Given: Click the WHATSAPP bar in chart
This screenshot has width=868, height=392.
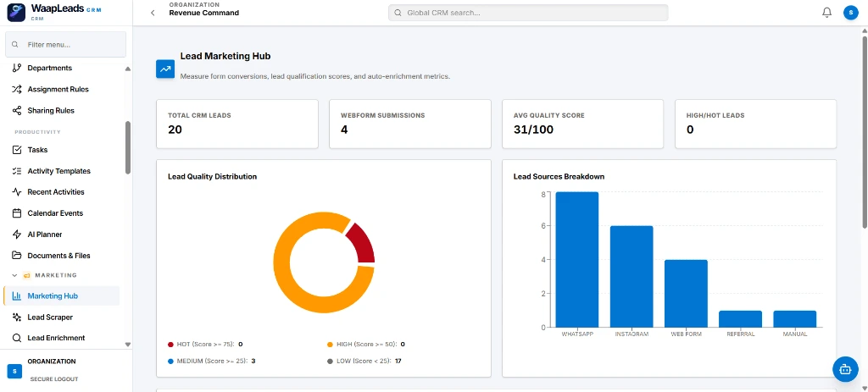Looking at the screenshot, I should pyautogui.click(x=577, y=259).
